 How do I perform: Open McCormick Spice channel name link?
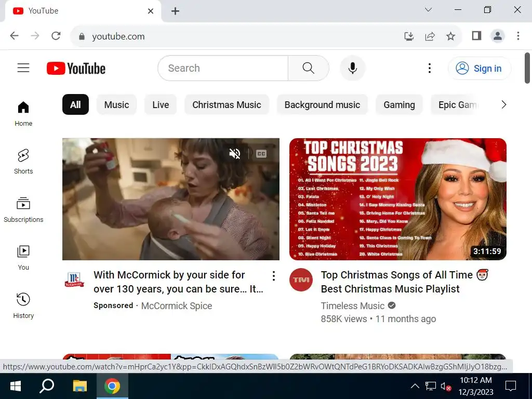pos(177,305)
